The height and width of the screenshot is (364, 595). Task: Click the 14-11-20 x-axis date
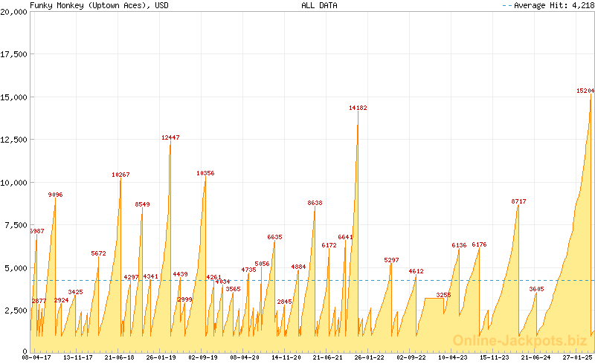[x=286, y=357]
